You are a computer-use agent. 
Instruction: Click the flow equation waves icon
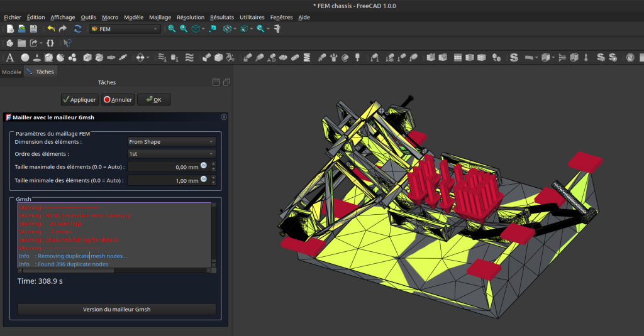pos(189,57)
